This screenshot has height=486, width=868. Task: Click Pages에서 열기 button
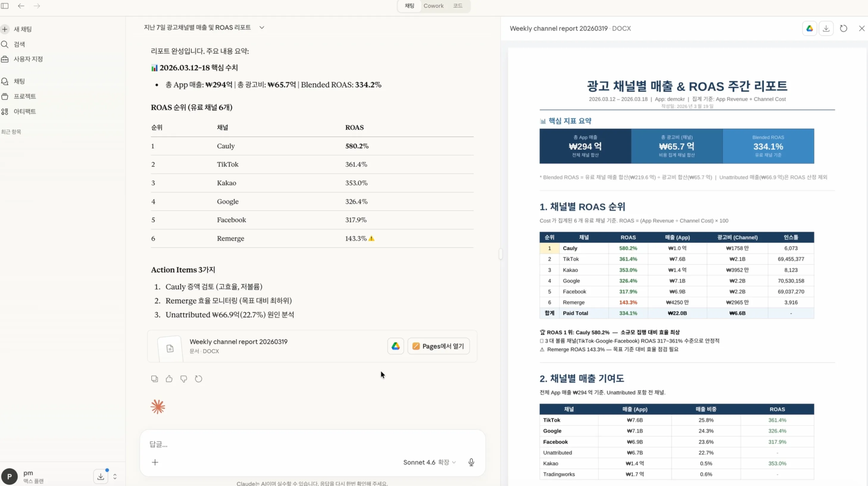point(438,346)
